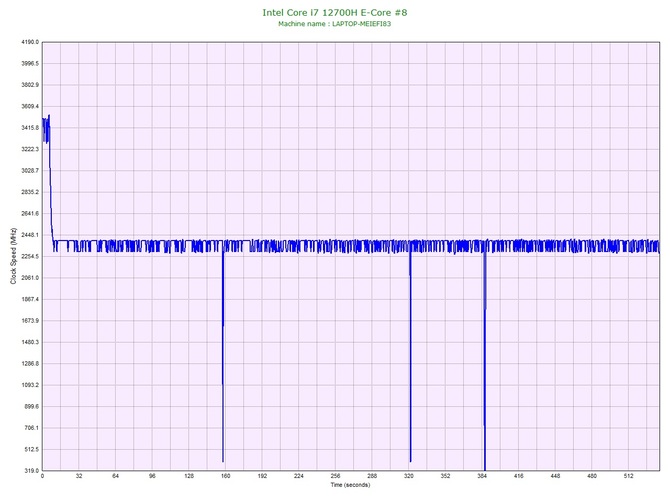The width and height of the screenshot is (670, 502).
Task: Click the y-axis value 1673.9
Action: pyautogui.click(x=30, y=320)
